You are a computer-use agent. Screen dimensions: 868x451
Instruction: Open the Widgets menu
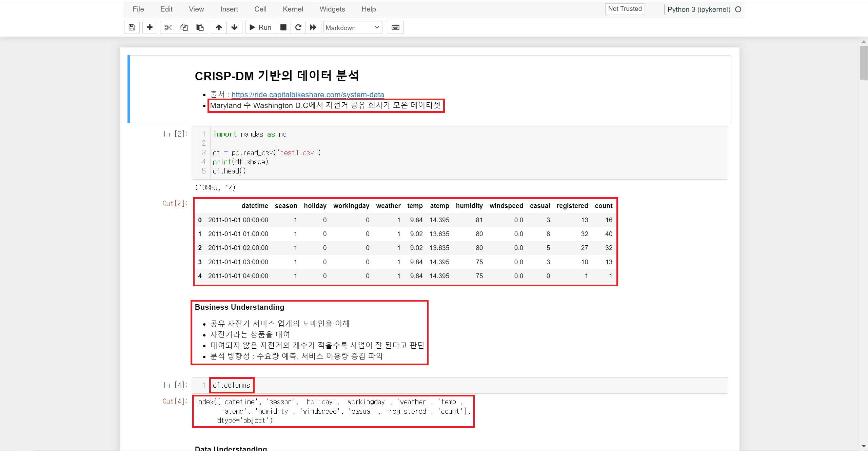pyautogui.click(x=332, y=9)
